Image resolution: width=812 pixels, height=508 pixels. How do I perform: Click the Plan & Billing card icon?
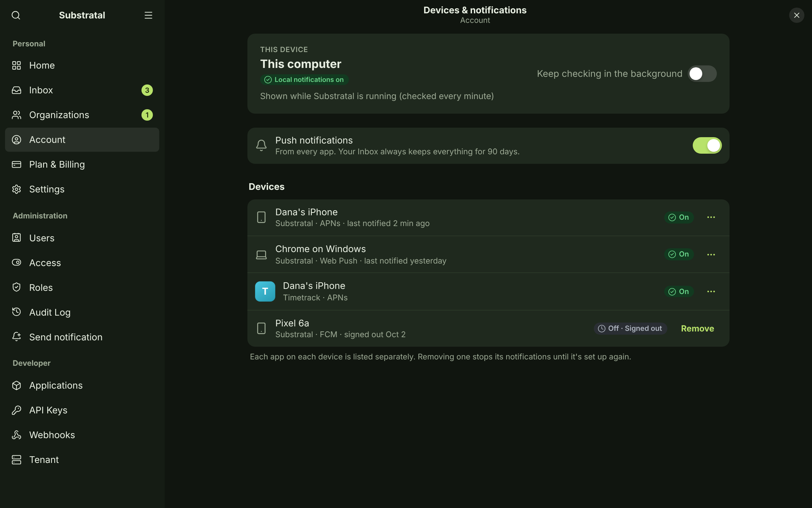click(x=16, y=164)
